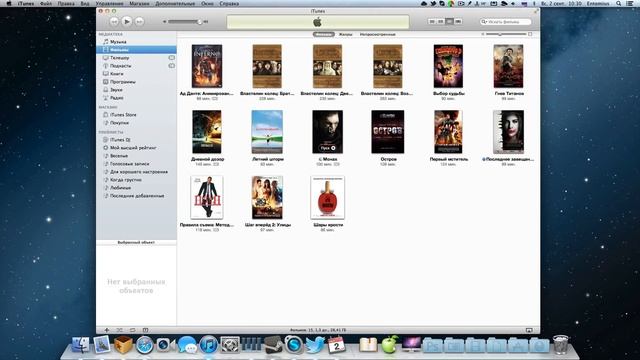
Task: Open Trash in the Dock
Action: [x=561, y=345]
